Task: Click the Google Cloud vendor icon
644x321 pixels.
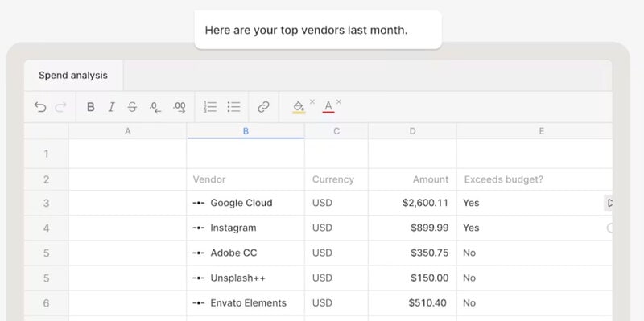Action: click(199, 203)
